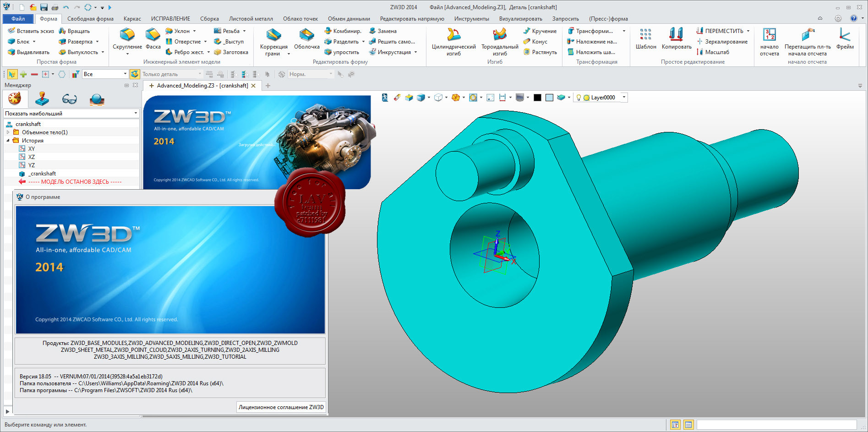Expand the Отверстие dropdown arrow
The image size is (868, 432).
point(205,42)
